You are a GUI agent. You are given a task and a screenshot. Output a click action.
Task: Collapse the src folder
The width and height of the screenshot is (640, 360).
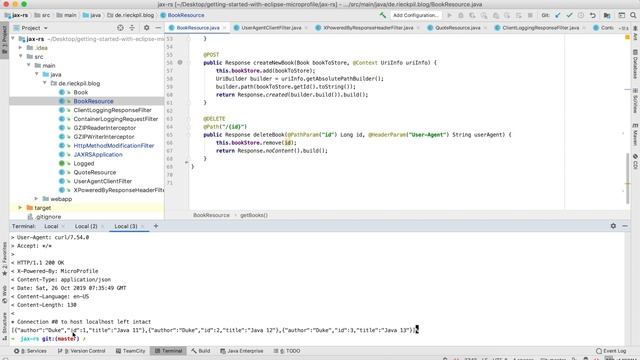pos(20,56)
